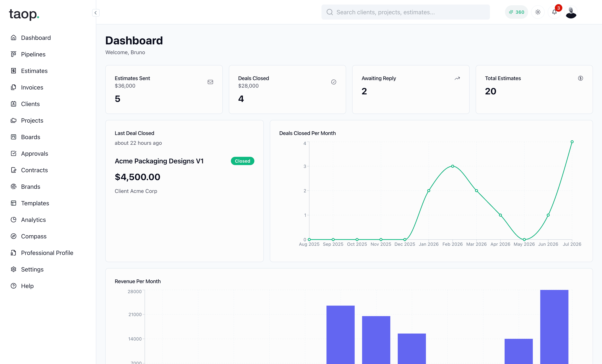The image size is (602, 364).
Task: Click the Analytics pie chart icon in the sidebar
Action: click(13, 220)
